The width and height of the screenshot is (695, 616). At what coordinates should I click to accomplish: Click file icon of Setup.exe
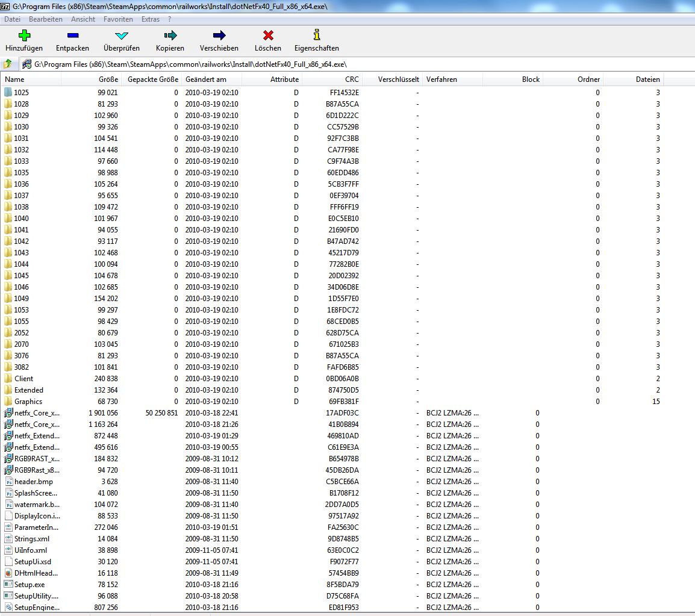tap(8, 585)
